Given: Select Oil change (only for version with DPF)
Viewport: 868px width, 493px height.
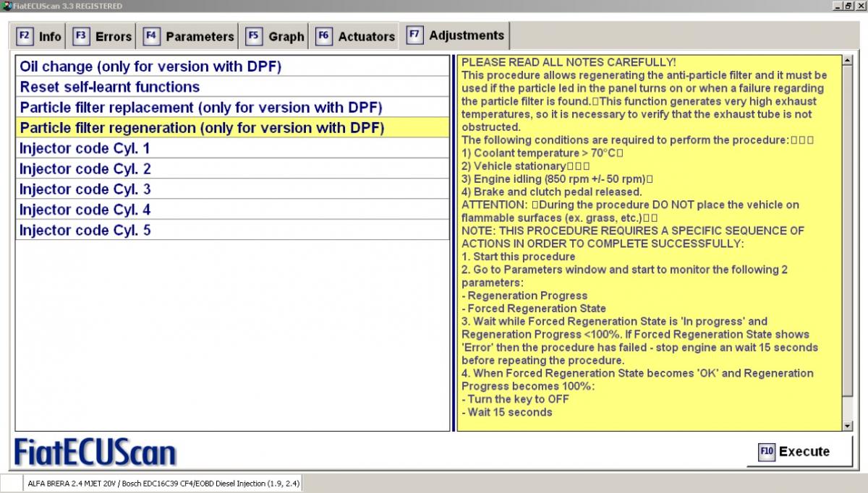Looking at the screenshot, I should pos(232,67).
